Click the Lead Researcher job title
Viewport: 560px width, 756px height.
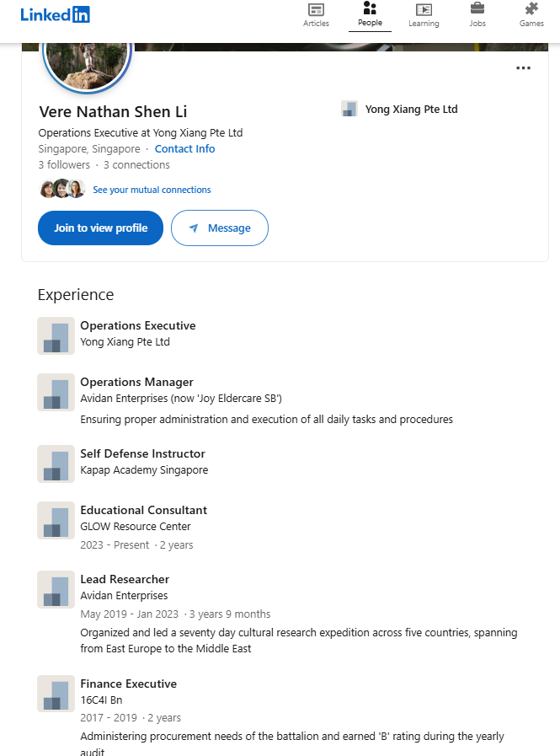pyautogui.click(x=125, y=579)
